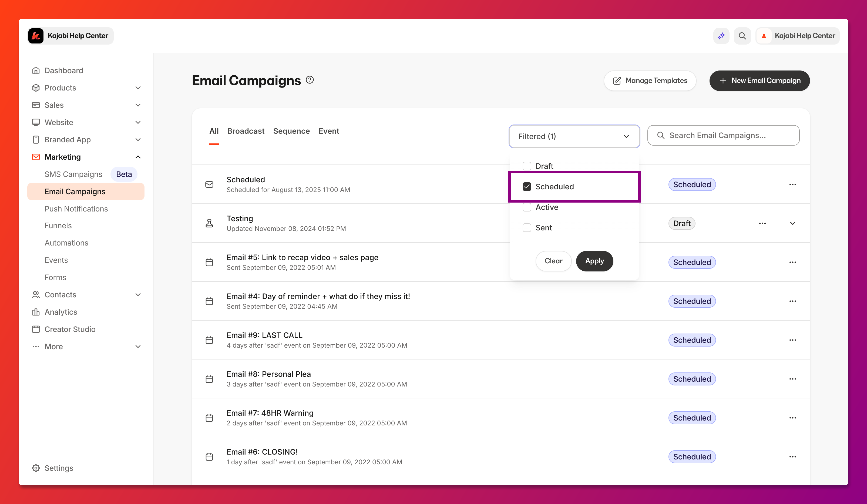The width and height of the screenshot is (867, 504).
Task: Collapse the Marketing section chevron
Action: [138, 157]
